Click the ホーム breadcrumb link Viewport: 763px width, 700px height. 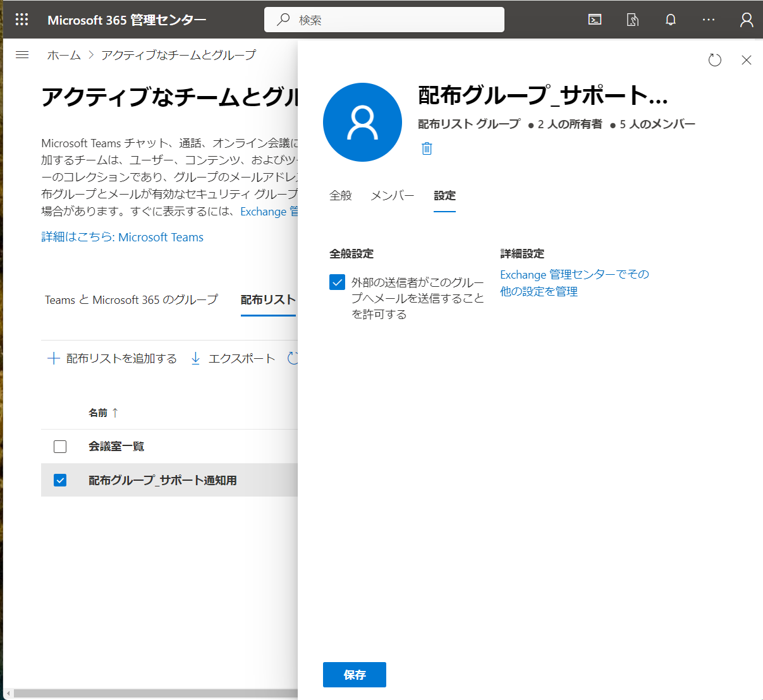(x=64, y=55)
